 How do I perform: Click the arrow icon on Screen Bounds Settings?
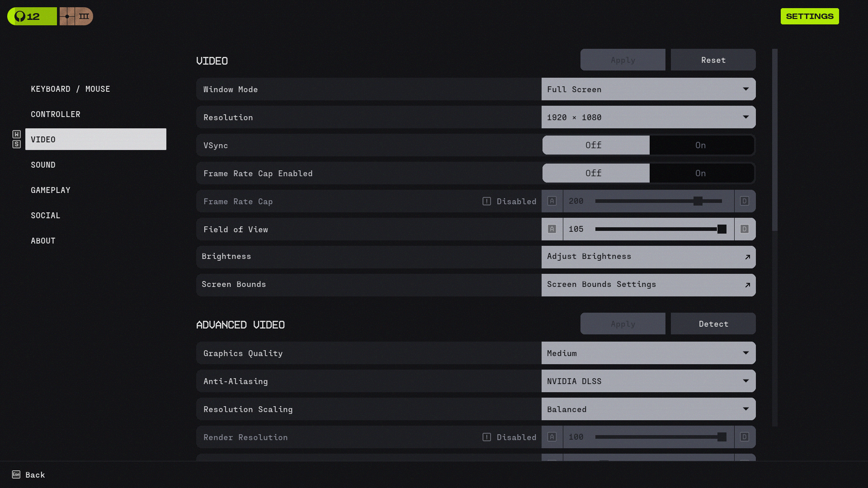[747, 285]
